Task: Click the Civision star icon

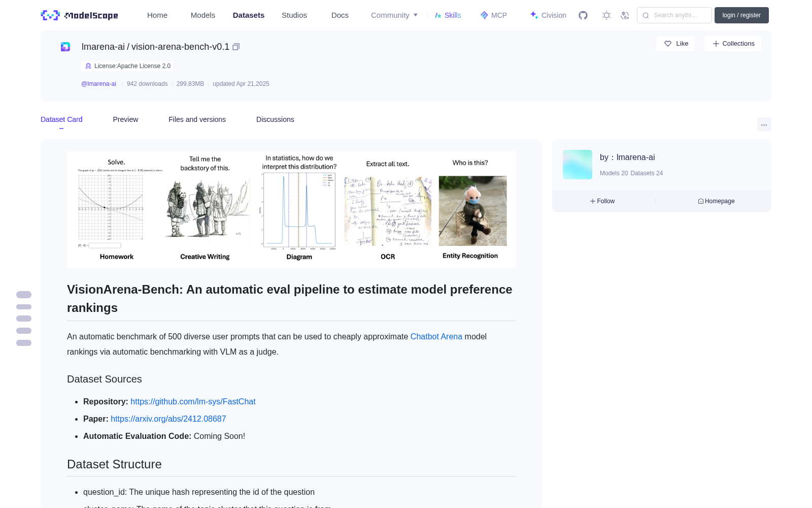Action: (x=534, y=15)
